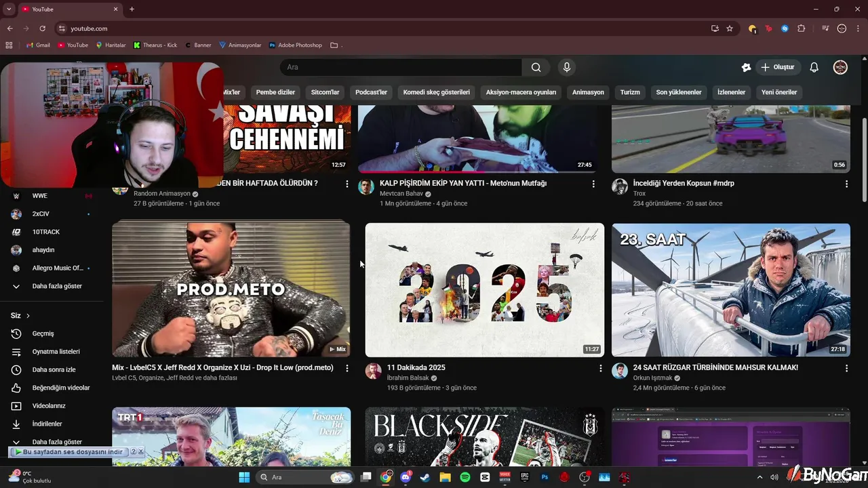
Task: Open the Shazam extension icon
Action: pyautogui.click(x=785, y=28)
